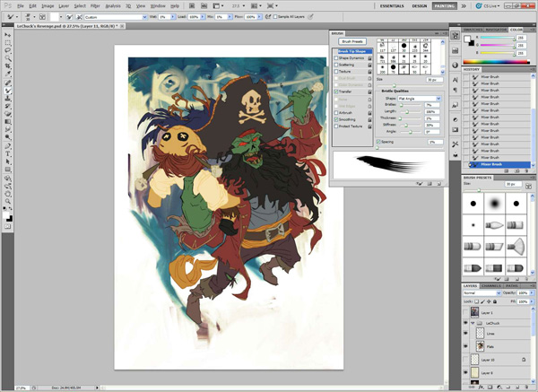
Task: Open the Character panel icon in the dock
Action: tap(456, 80)
